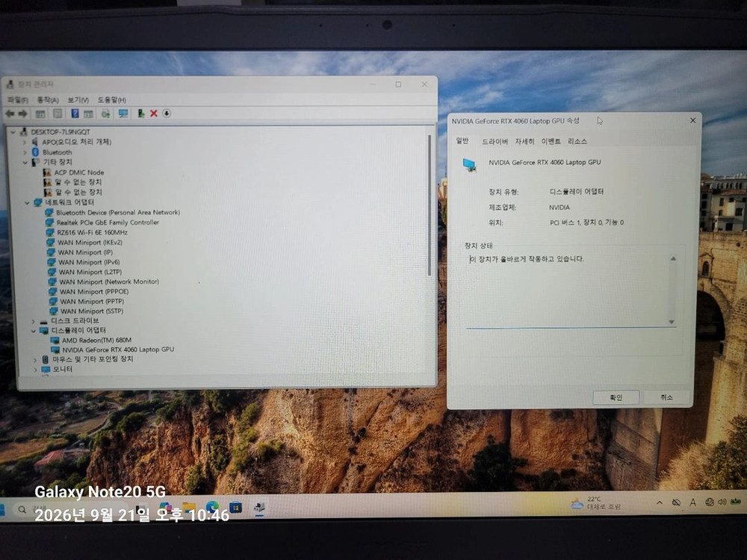Click the Device Manager icon on the taskbar

tap(259, 508)
